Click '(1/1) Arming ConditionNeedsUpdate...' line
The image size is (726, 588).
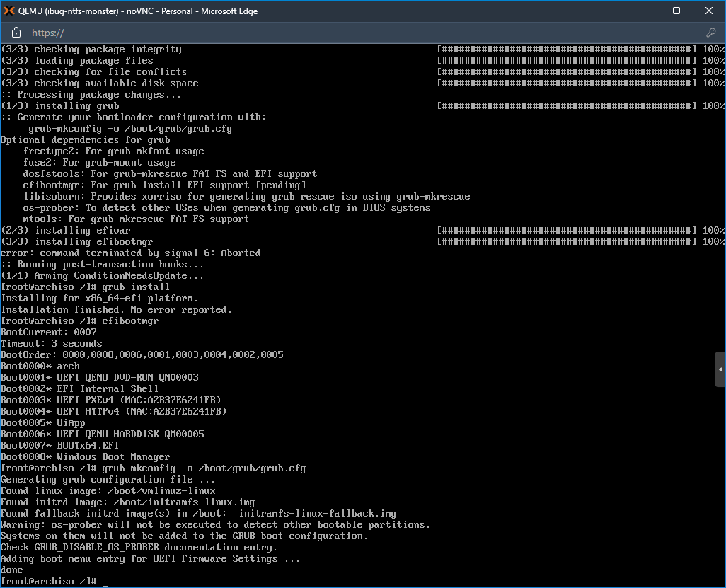coord(103,276)
